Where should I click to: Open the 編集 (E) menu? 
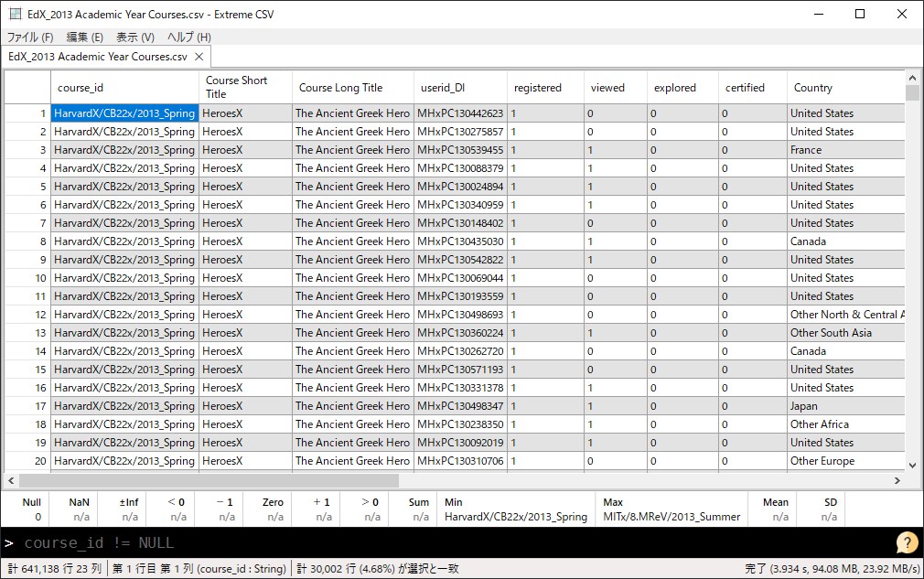coord(85,38)
